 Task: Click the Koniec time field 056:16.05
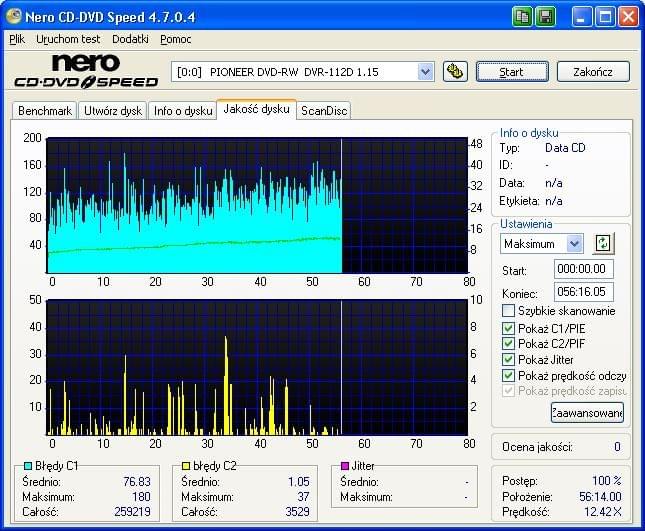(x=584, y=292)
